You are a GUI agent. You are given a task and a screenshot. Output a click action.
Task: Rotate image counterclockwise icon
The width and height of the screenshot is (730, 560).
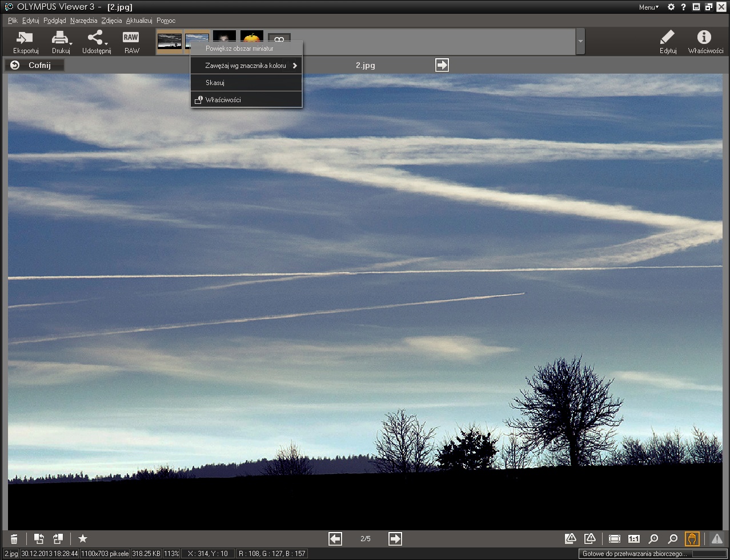point(39,539)
